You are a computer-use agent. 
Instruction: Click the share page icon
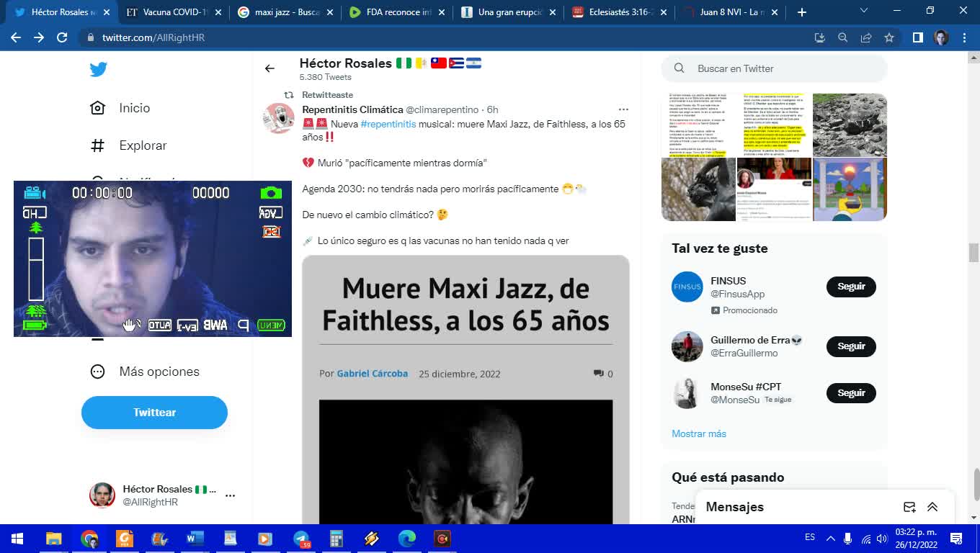pos(866,37)
